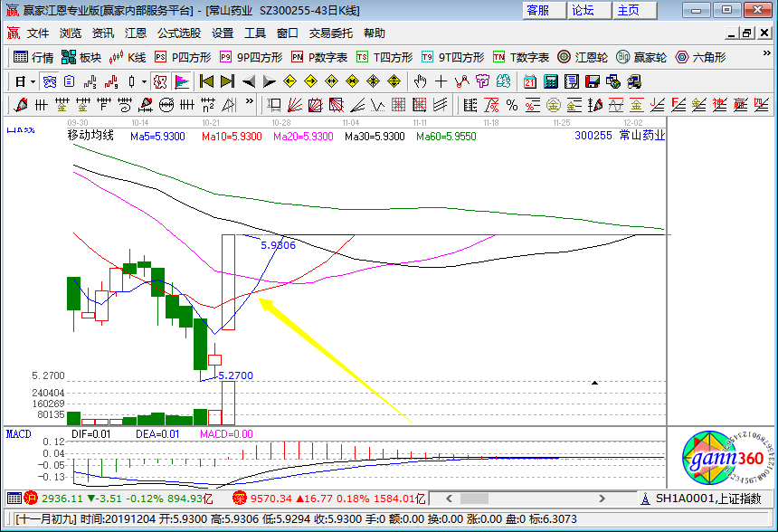Image resolution: width=778 pixels, height=532 pixels.
Task: Toggle the red dragon pattern icon
Action: (x=160, y=81)
